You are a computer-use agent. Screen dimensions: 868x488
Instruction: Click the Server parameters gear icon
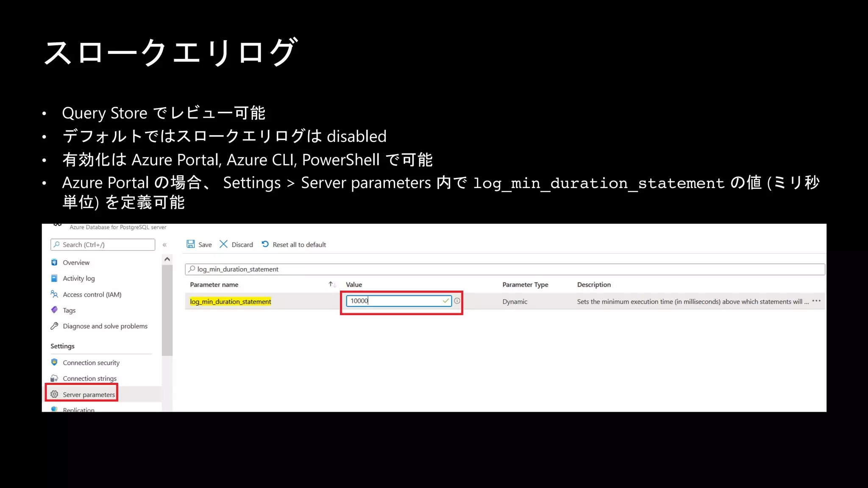click(x=54, y=394)
